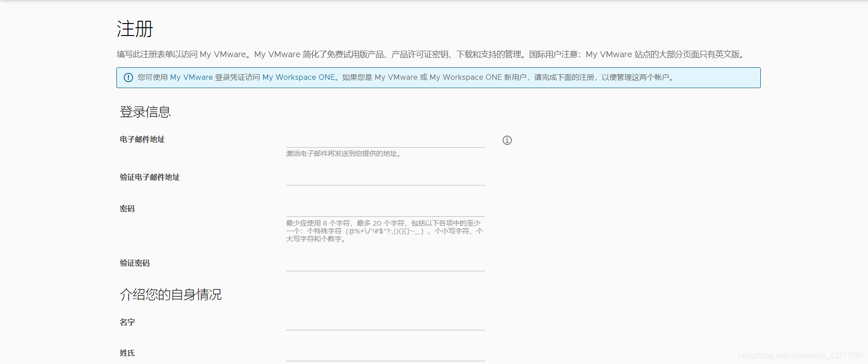Viewport: 868px width, 364px height.
Task: Click the 登录信息 section heading
Action: 146,112
